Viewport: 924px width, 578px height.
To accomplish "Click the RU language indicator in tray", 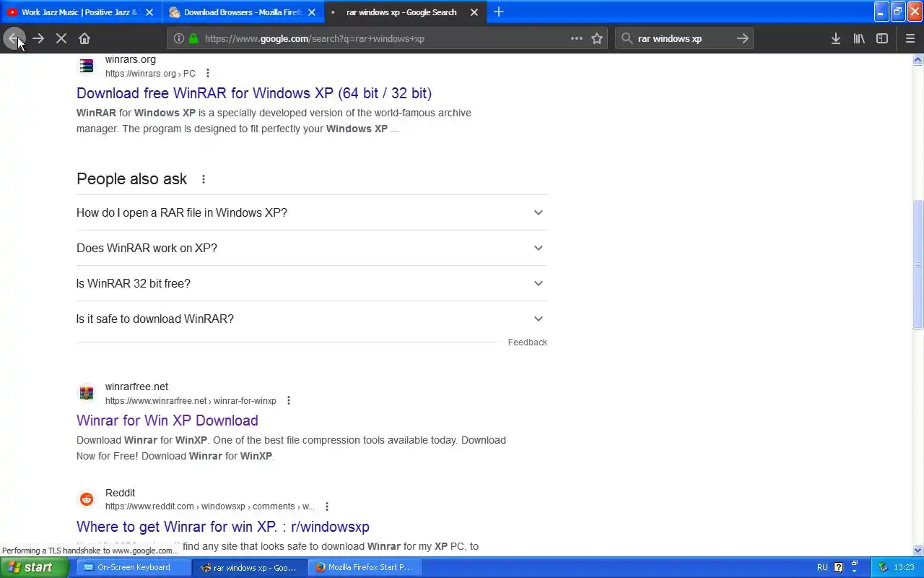I will click(822, 567).
